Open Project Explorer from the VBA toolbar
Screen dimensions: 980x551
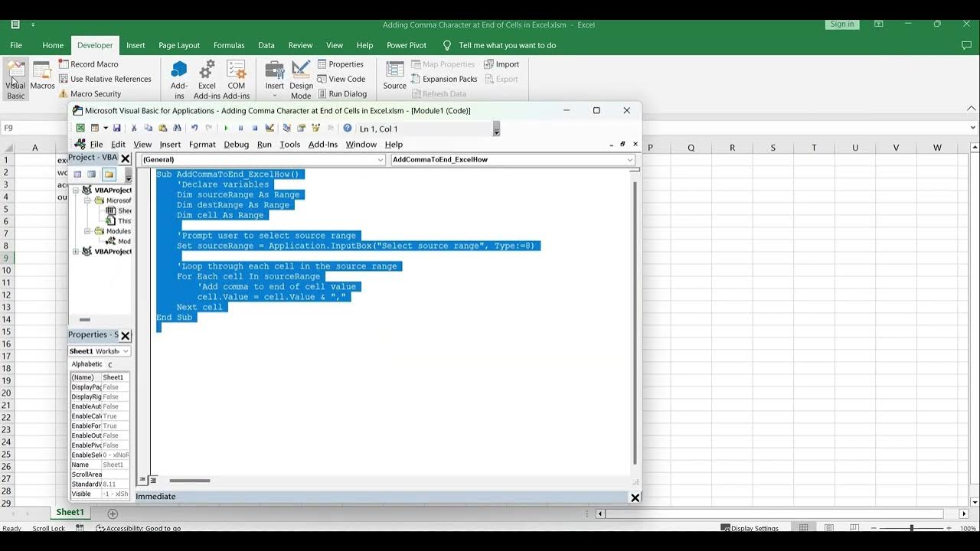pyautogui.click(x=286, y=128)
